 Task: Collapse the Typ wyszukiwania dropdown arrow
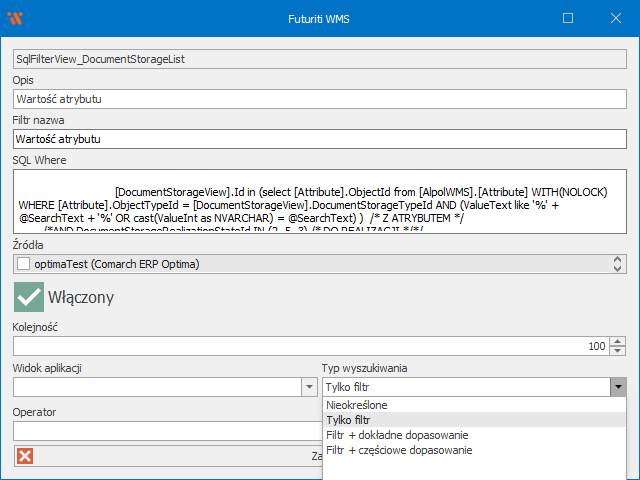tap(618, 387)
